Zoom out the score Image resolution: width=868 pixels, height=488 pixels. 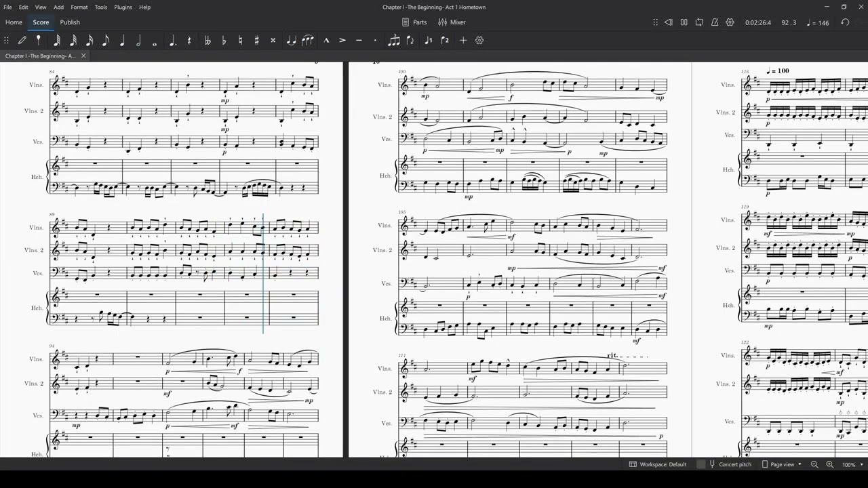tap(814, 464)
